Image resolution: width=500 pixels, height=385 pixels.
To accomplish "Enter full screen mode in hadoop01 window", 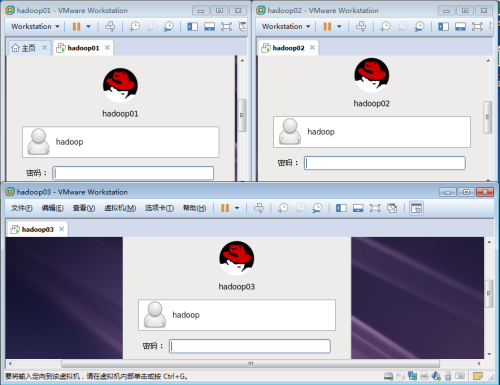I will point(226,26).
